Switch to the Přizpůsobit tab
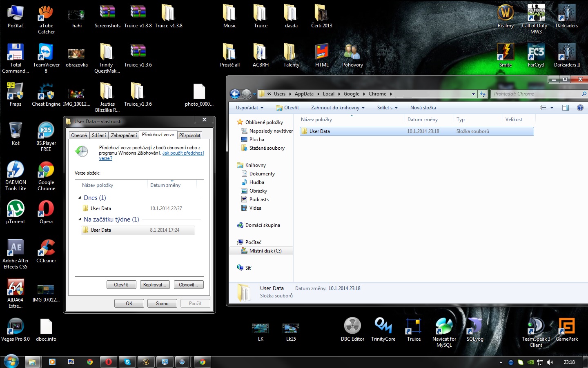The height and width of the screenshot is (368, 588). [189, 135]
